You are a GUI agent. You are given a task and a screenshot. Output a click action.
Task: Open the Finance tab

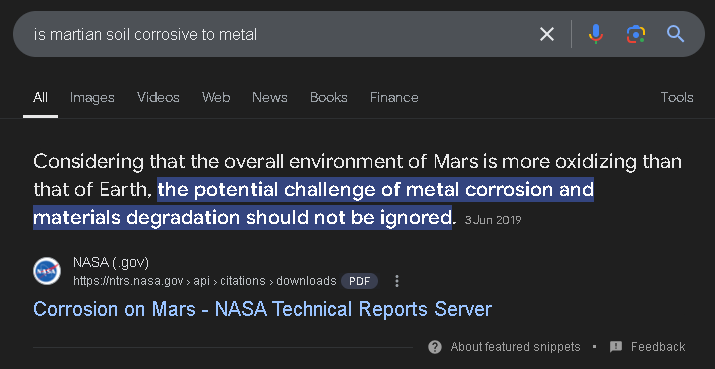point(394,98)
